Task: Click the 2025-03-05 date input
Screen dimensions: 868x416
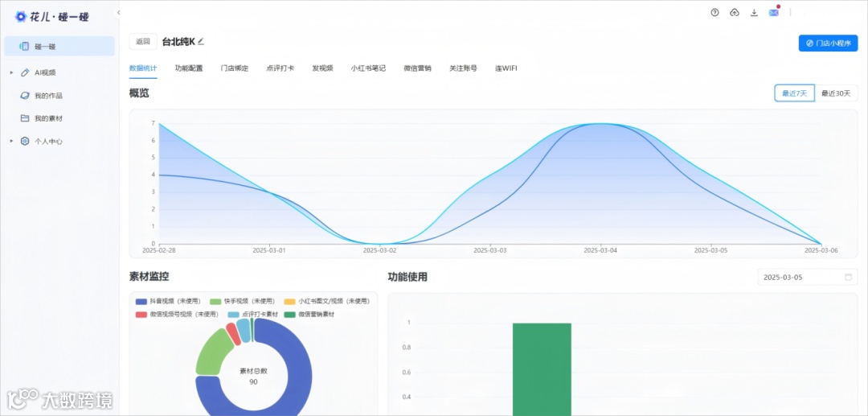Action: pos(808,277)
